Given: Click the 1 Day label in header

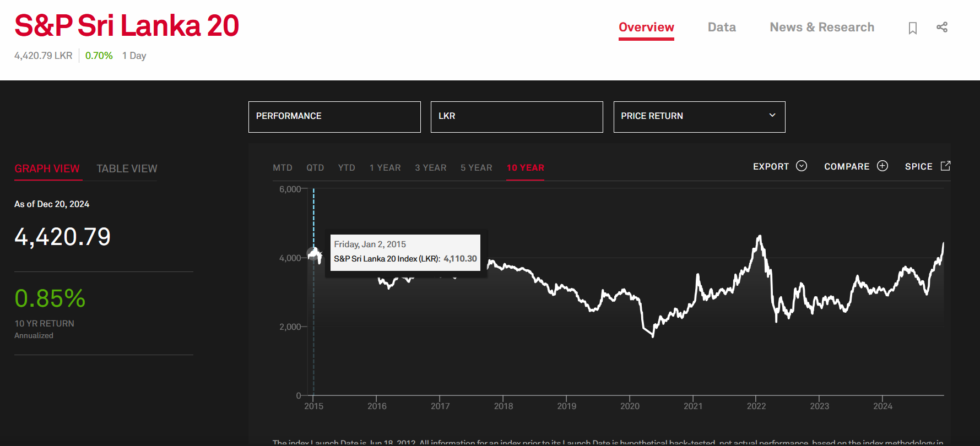Looking at the screenshot, I should coord(134,56).
